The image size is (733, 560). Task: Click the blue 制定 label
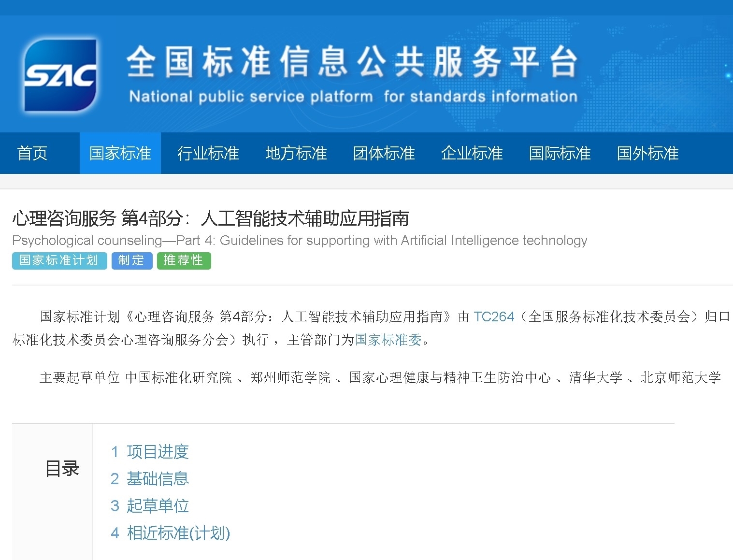pos(131,261)
